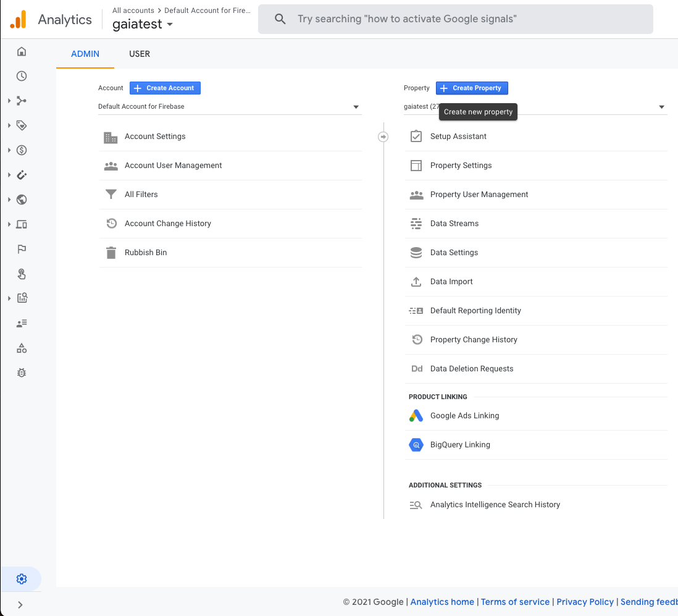The width and height of the screenshot is (678, 616).
Task: Open the touch Events sidebar icon
Action: 22,274
